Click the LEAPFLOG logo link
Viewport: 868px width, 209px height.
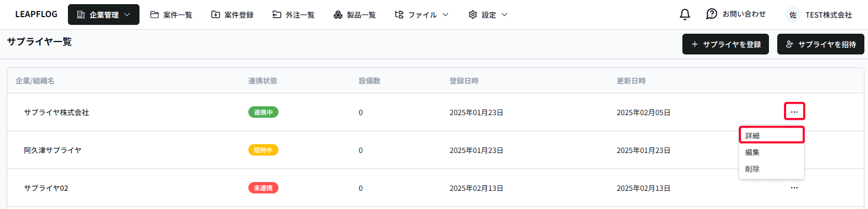coord(36,14)
